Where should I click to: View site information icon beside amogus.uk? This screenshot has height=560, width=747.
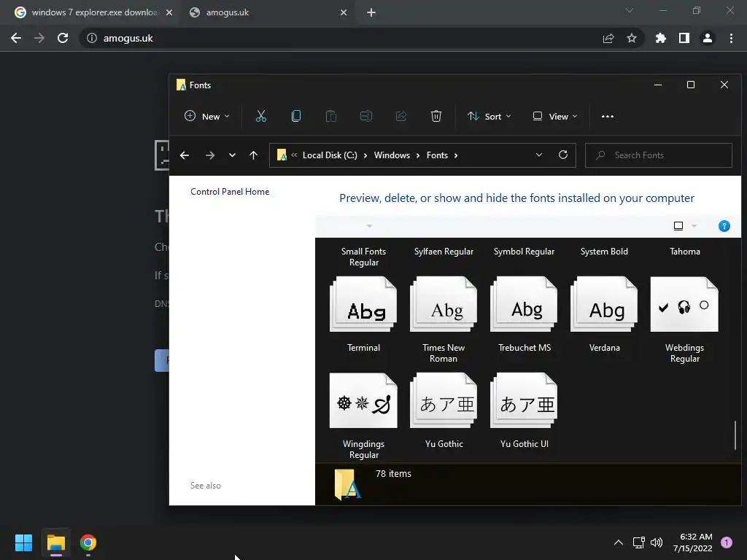pyautogui.click(x=92, y=38)
